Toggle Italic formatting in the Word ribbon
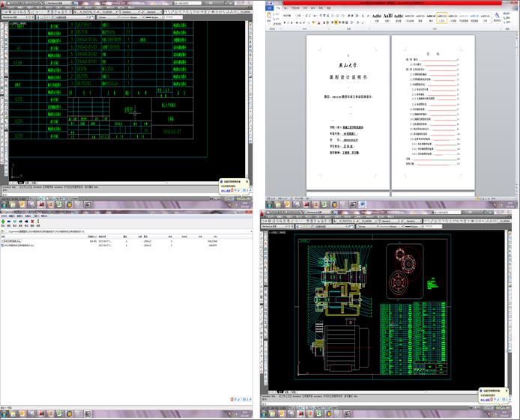 coord(290,22)
